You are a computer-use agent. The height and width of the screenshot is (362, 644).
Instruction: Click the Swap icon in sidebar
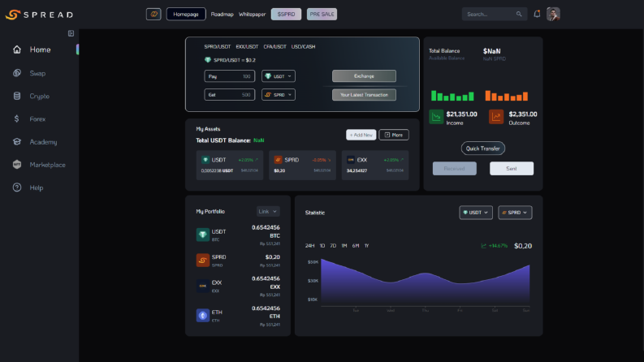click(x=17, y=73)
